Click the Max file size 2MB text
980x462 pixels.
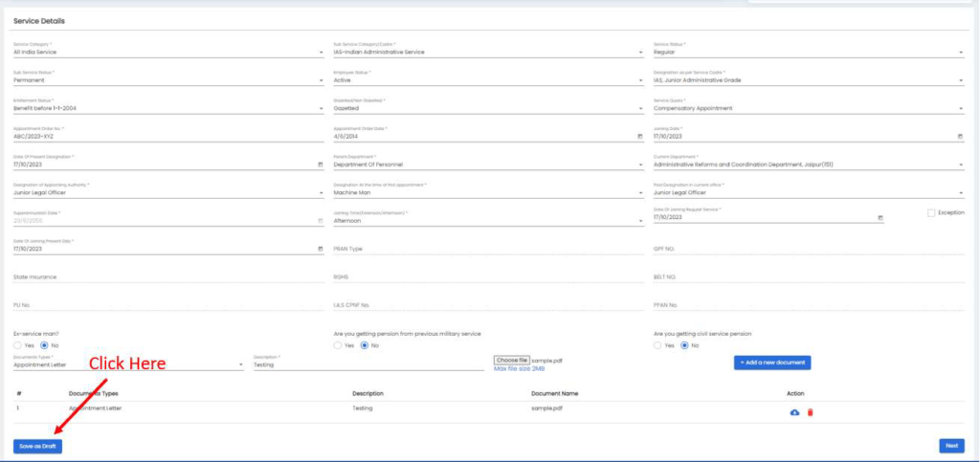click(520, 369)
